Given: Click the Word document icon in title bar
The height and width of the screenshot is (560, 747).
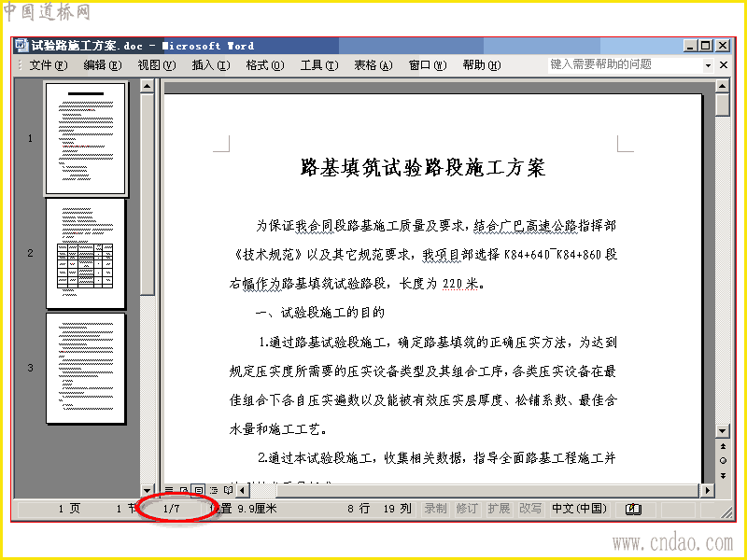Looking at the screenshot, I should pos(21,46).
